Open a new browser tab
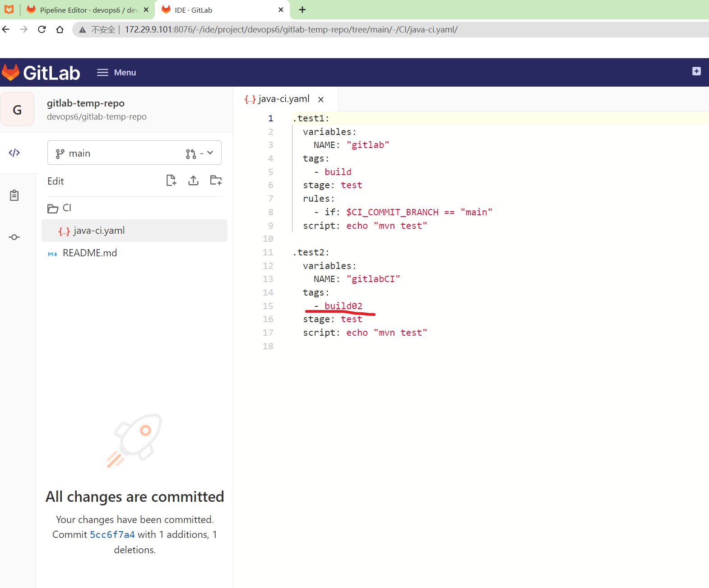 pyautogui.click(x=302, y=9)
